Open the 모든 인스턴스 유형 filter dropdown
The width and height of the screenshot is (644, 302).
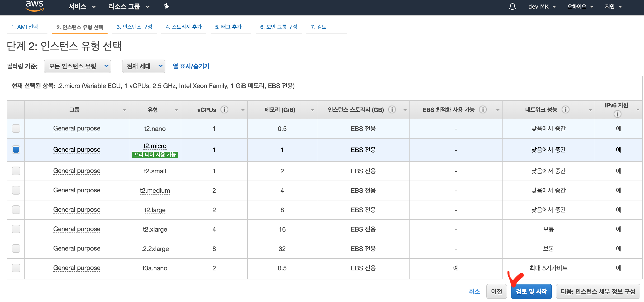[x=77, y=66]
